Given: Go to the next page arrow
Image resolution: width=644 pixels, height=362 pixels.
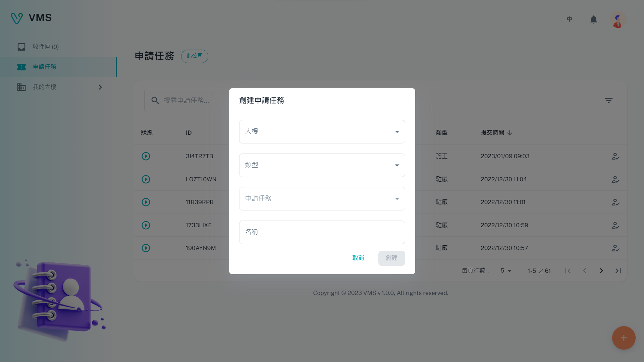Looking at the screenshot, I should pos(601,271).
